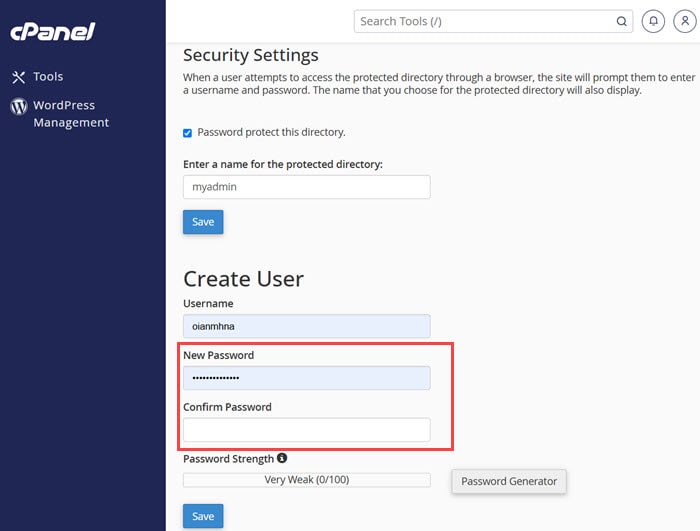700x531 pixels.
Task: Click the empty Confirm Password field
Action: [306, 430]
